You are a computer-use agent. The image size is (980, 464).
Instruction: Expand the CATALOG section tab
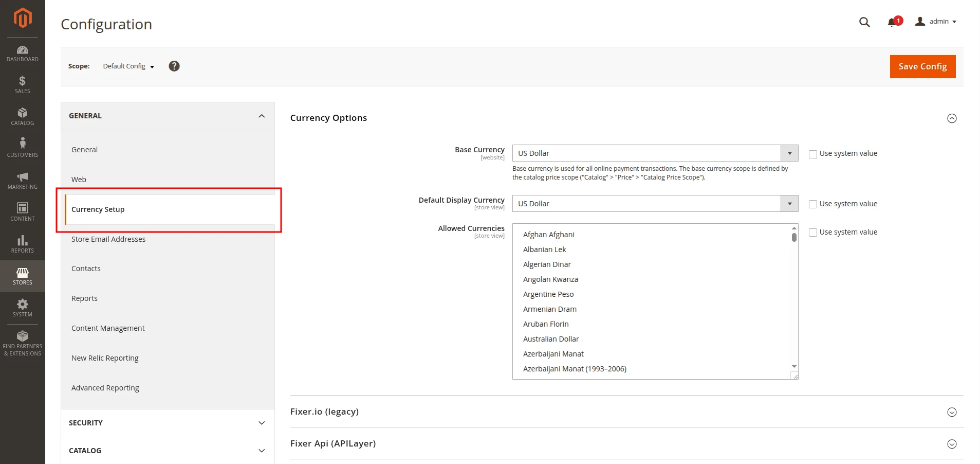click(x=168, y=451)
